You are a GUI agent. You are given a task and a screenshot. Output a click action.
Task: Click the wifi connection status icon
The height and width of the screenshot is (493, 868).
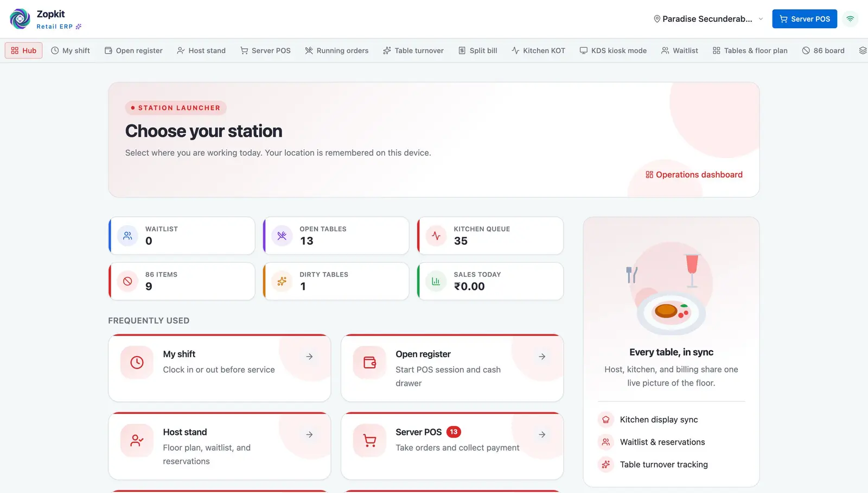850,19
